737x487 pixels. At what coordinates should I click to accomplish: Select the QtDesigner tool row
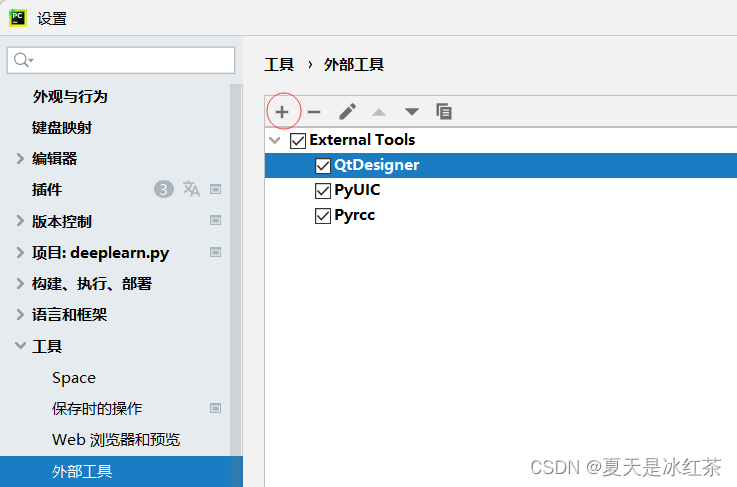click(501, 165)
